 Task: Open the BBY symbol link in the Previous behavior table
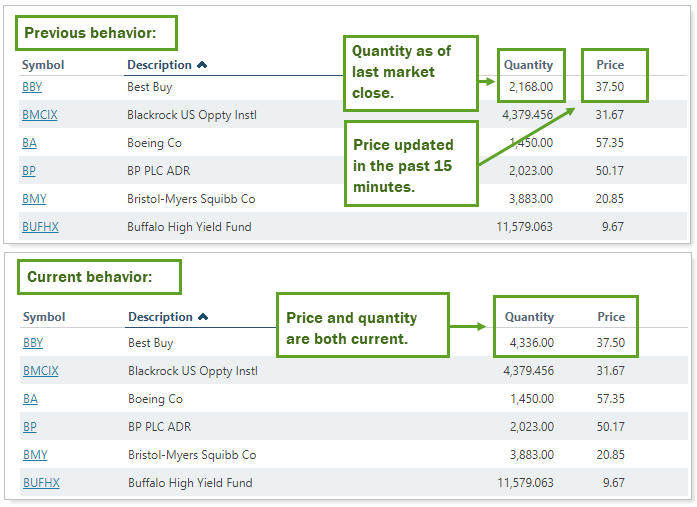(x=32, y=87)
